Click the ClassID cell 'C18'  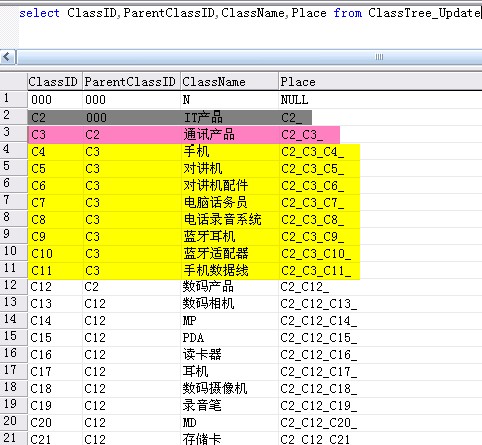[x=41, y=389]
